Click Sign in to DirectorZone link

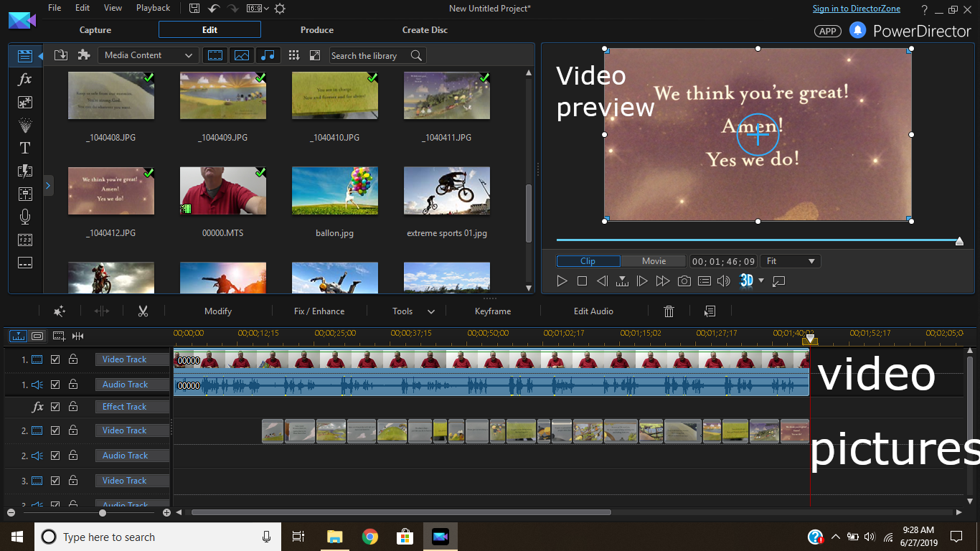[x=856, y=9]
